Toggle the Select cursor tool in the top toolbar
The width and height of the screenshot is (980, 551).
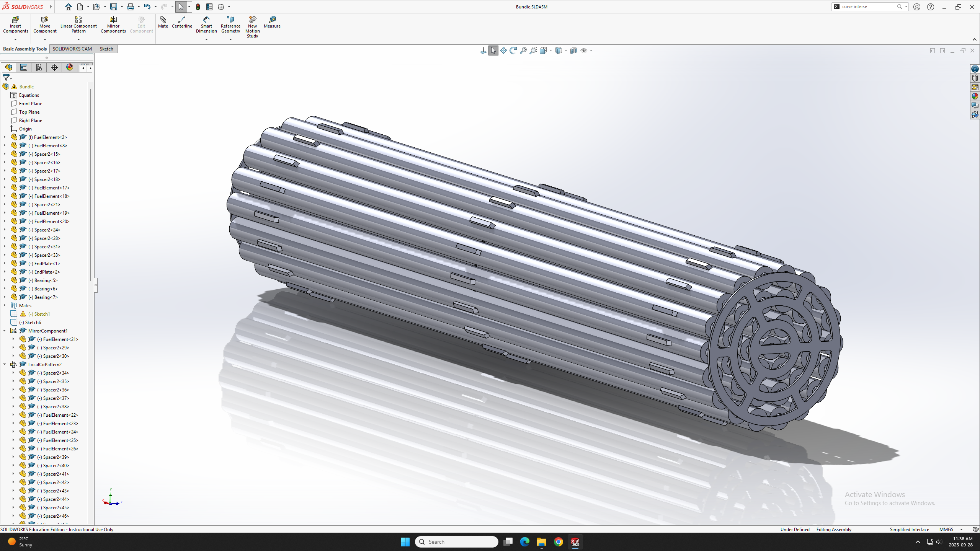(x=181, y=7)
